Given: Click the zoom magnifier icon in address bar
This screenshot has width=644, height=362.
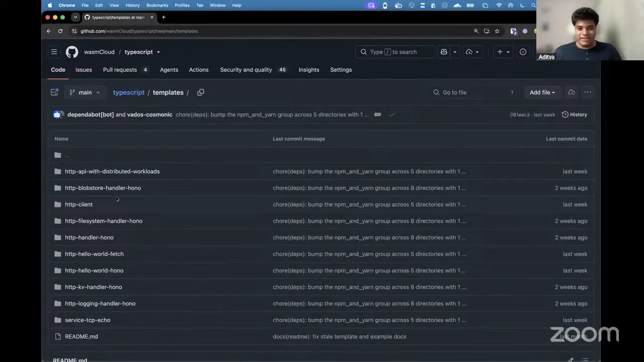Looking at the screenshot, I should 476,31.
